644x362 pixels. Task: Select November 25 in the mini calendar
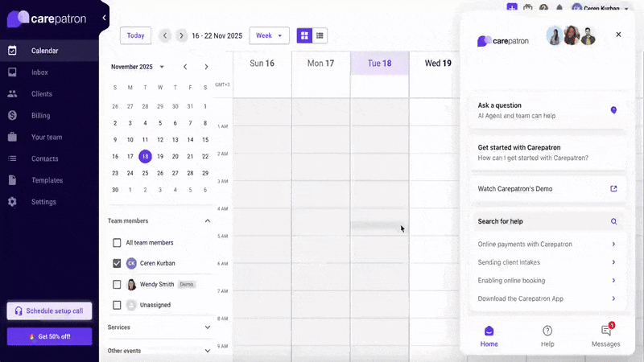[145, 173]
